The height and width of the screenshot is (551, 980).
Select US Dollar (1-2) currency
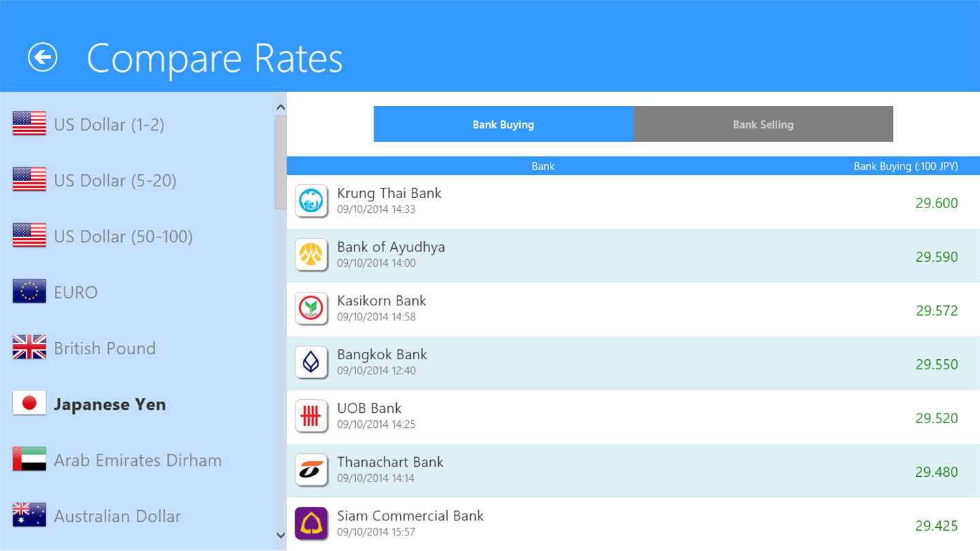pyautogui.click(x=109, y=124)
